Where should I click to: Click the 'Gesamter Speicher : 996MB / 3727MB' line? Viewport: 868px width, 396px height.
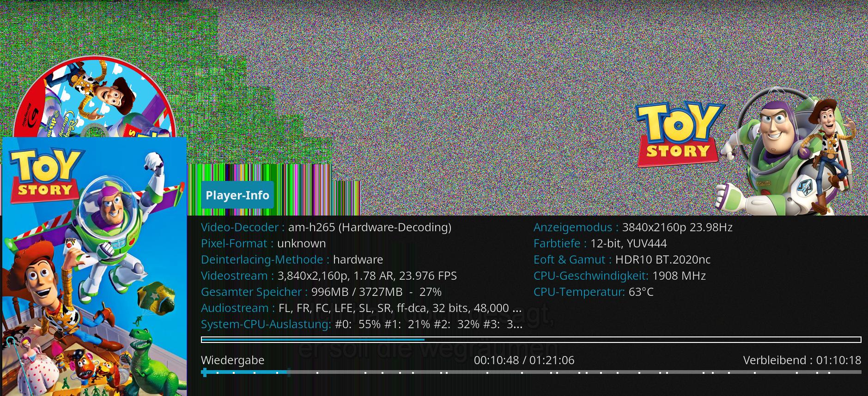click(321, 292)
